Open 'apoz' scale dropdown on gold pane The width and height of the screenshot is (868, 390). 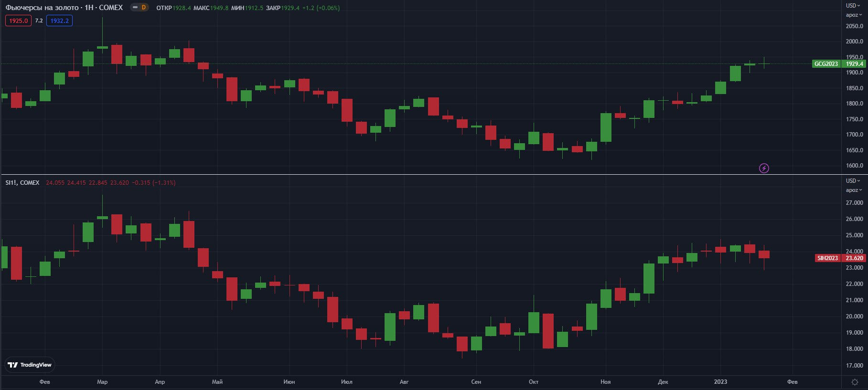[854, 15]
